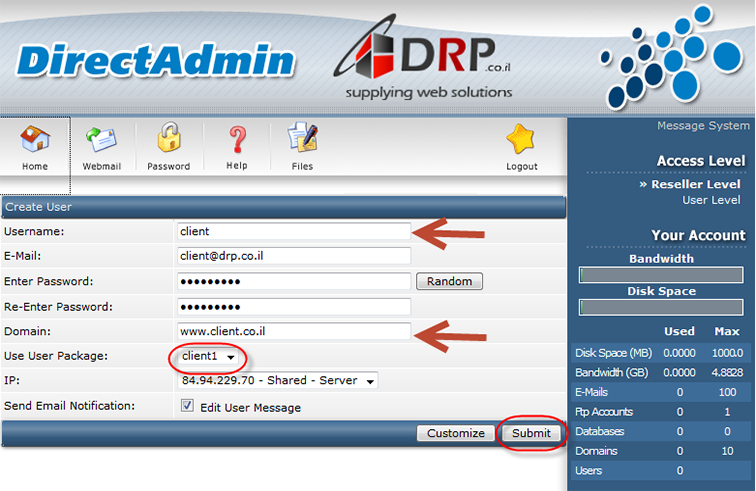Click the Submit button
Screen dimensions: 756x491
(x=531, y=433)
